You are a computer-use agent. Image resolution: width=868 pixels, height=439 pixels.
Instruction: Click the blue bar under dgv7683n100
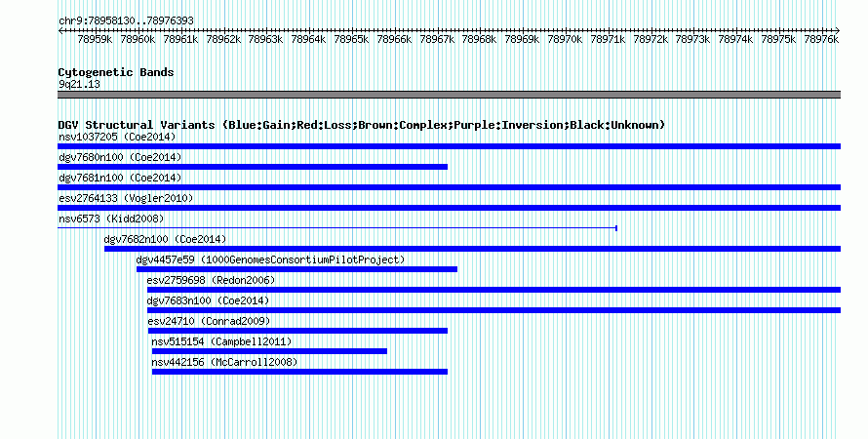click(x=493, y=310)
